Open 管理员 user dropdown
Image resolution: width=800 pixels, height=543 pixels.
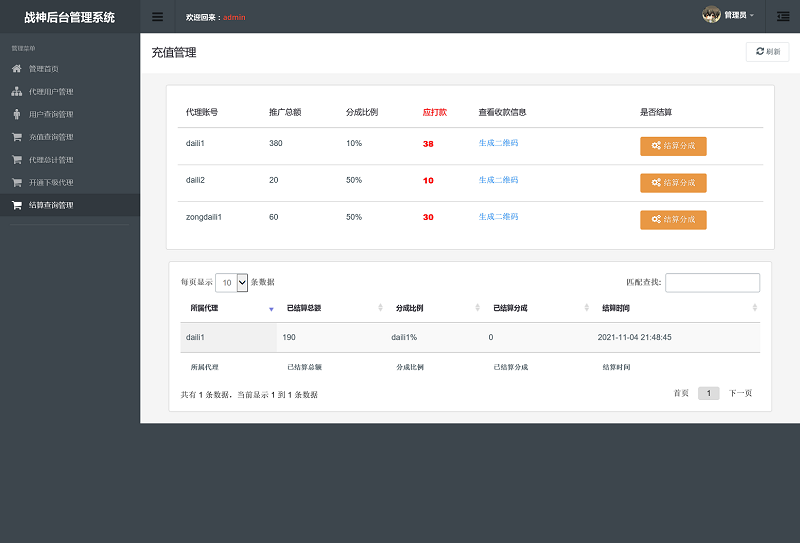[738, 15]
